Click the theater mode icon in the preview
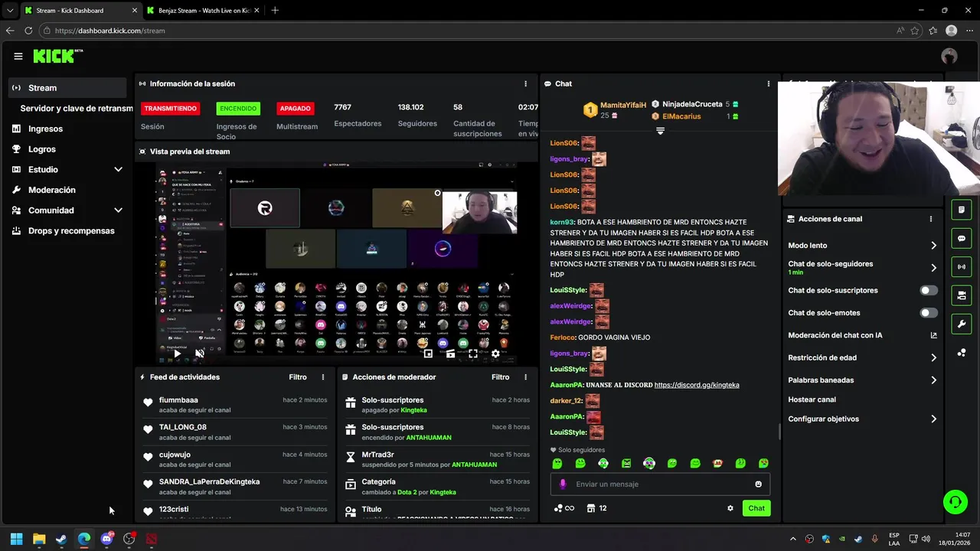This screenshot has width=980, height=551. coord(450,354)
